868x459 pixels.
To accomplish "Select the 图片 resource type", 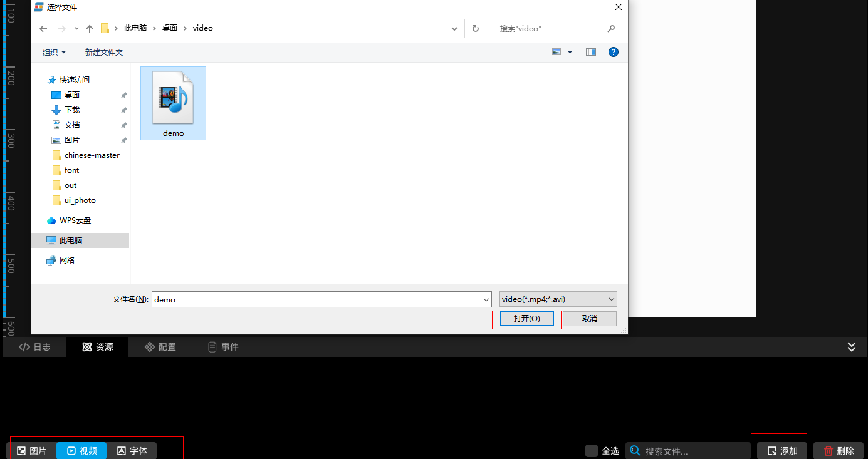I will point(32,451).
